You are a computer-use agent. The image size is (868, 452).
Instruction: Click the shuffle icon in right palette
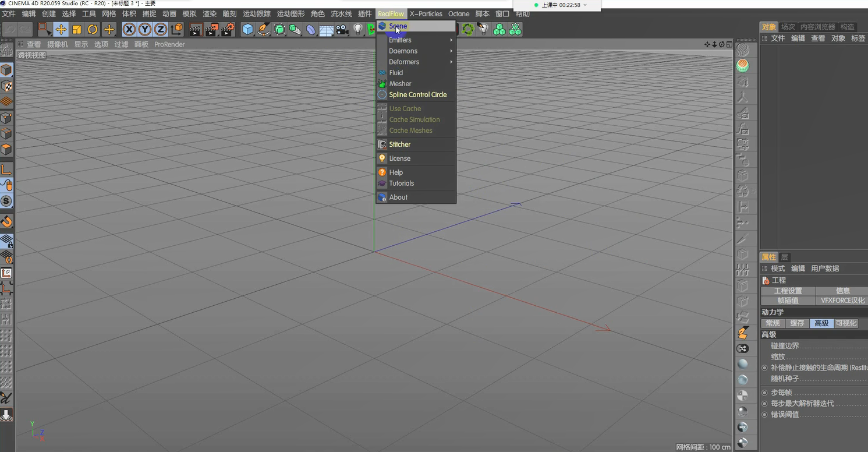[743, 348]
